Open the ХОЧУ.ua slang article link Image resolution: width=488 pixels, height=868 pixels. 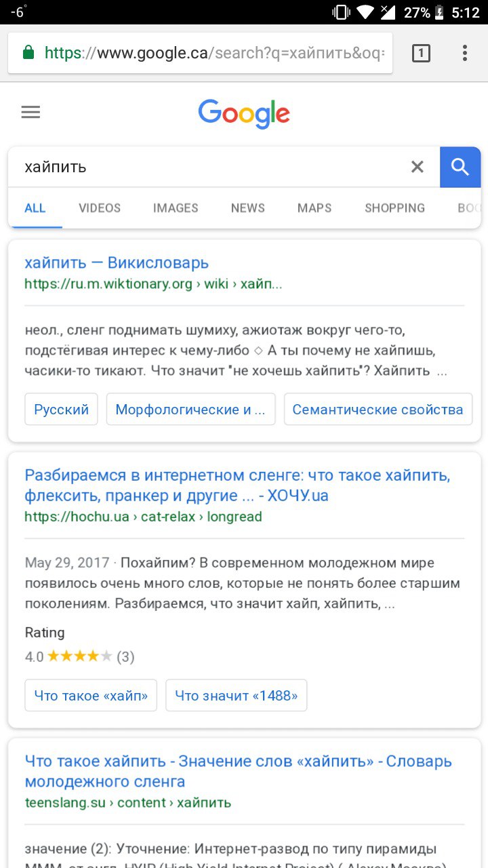coord(237,486)
